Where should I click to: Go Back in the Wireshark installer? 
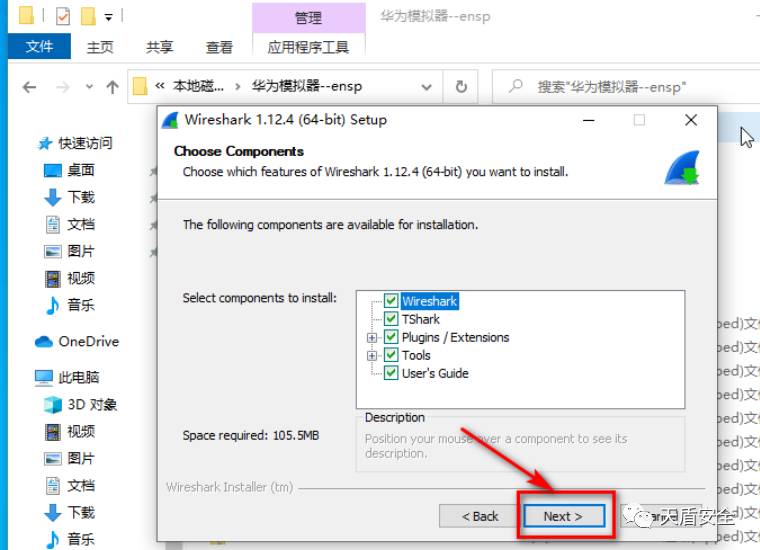pos(480,516)
